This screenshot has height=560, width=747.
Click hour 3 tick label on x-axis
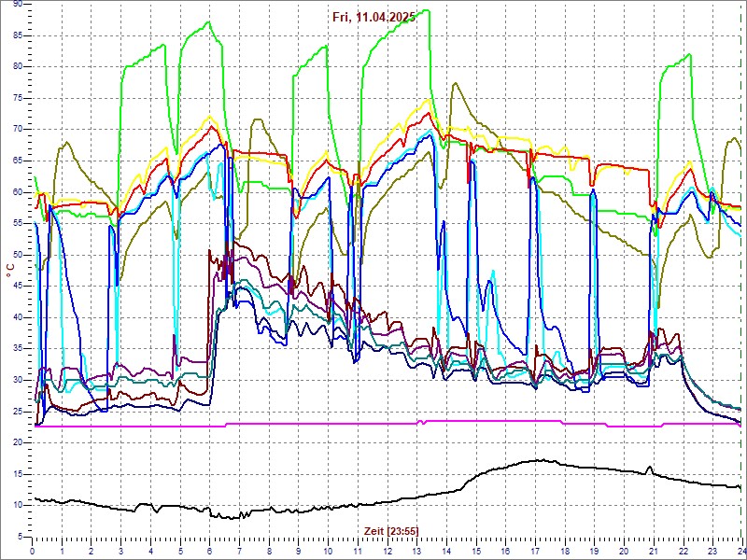click(x=121, y=551)
